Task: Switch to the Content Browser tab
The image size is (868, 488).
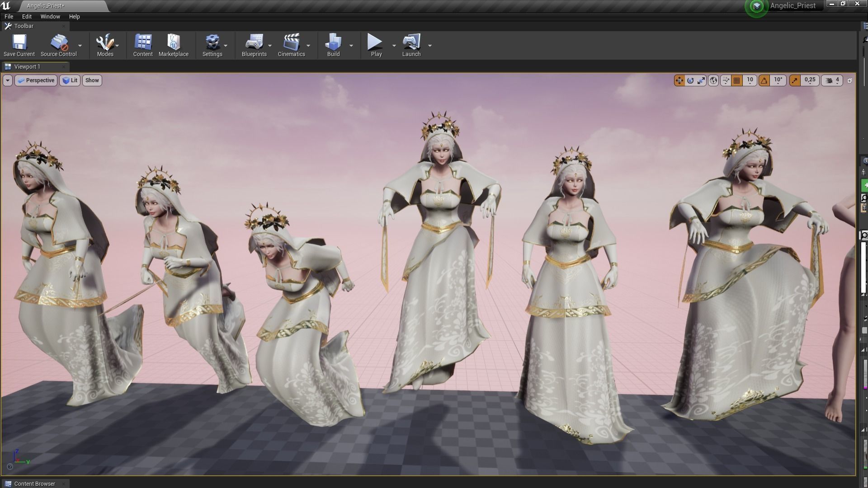Action: pos(35,483)
